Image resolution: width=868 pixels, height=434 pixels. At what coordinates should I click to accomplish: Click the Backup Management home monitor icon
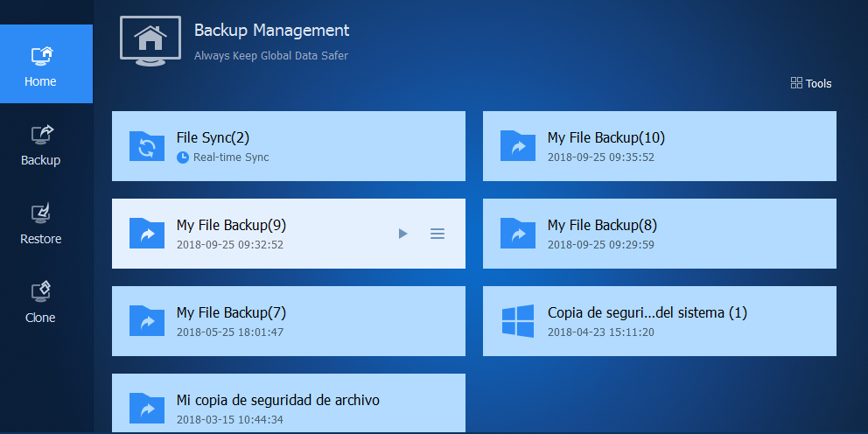[150, 40]
